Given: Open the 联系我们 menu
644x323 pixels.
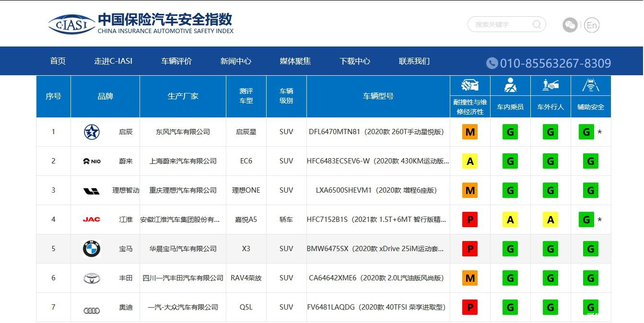Looking at the screenshot, I should [414, 61].
